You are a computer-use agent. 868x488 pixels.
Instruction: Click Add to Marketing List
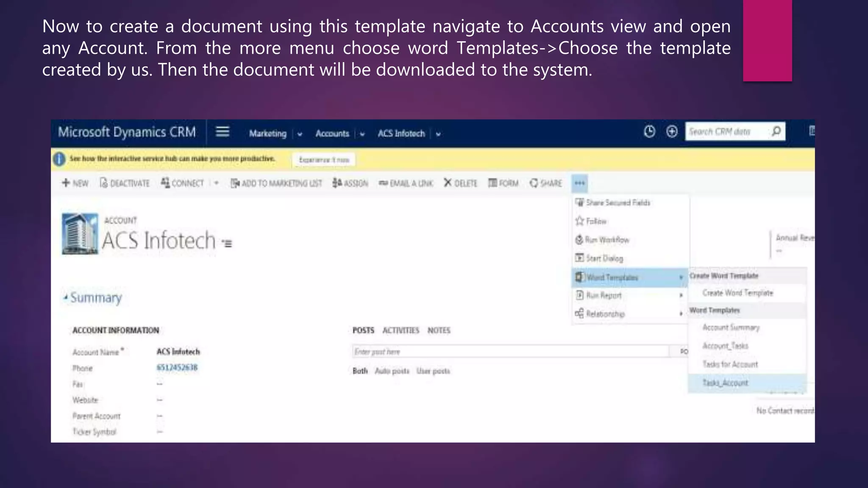(x=276, y=183)
